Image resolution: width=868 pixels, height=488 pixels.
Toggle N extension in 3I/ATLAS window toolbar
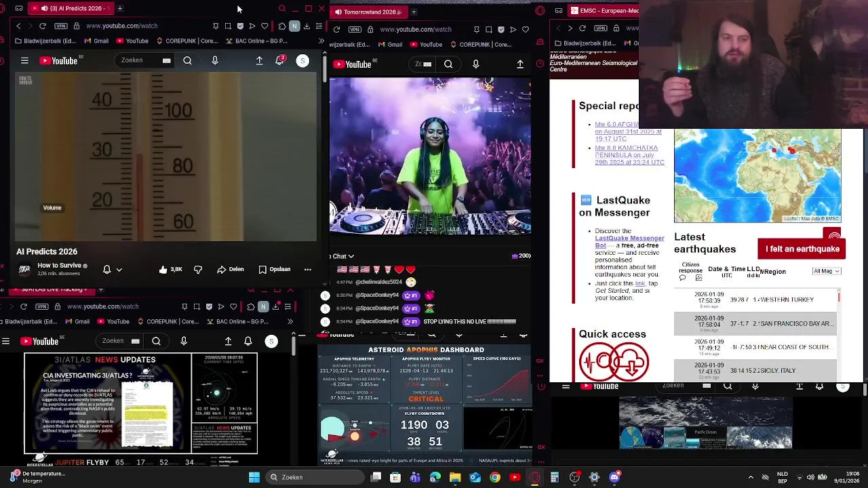[263, 306]
